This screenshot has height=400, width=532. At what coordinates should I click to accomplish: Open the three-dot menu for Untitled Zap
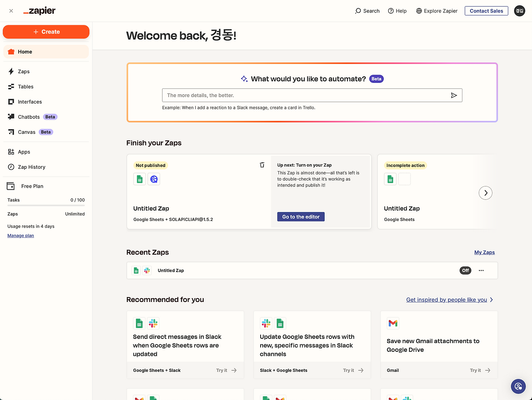tap(481, 270)
